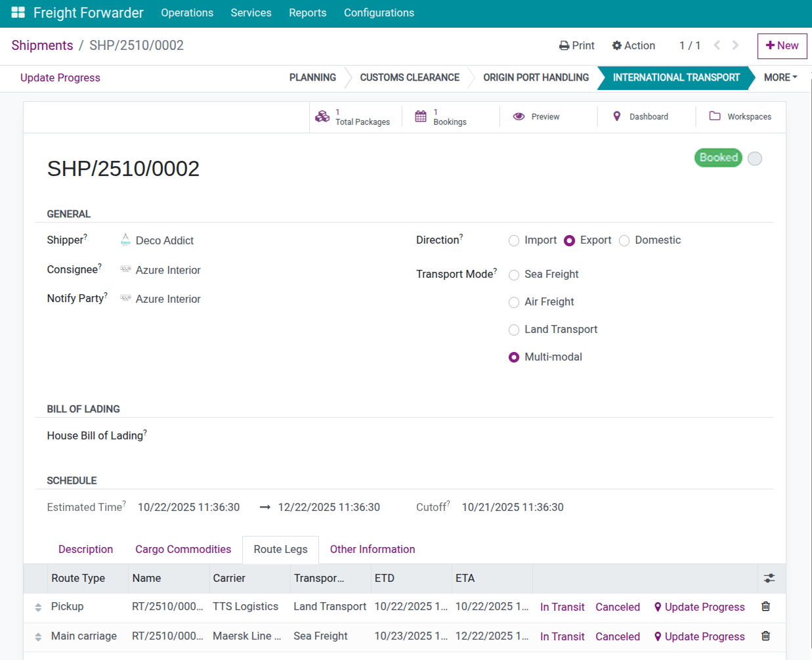Open the Reports menu
The height and width of the screenshot is (660, 812).
tap(307, 12)
